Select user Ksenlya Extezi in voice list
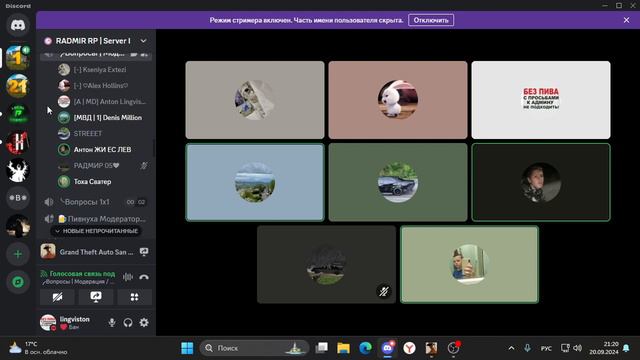Image resolution: width=640 pixels, height=360 pixels. coord(102,70)
